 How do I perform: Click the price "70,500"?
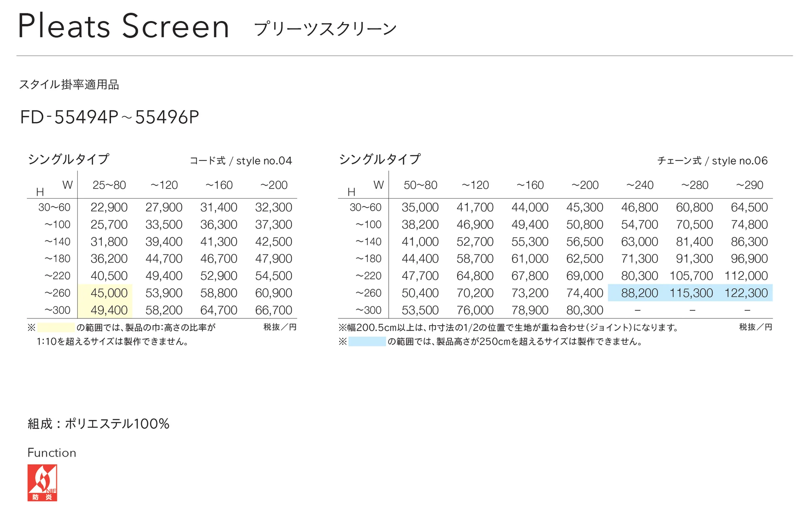694,225
